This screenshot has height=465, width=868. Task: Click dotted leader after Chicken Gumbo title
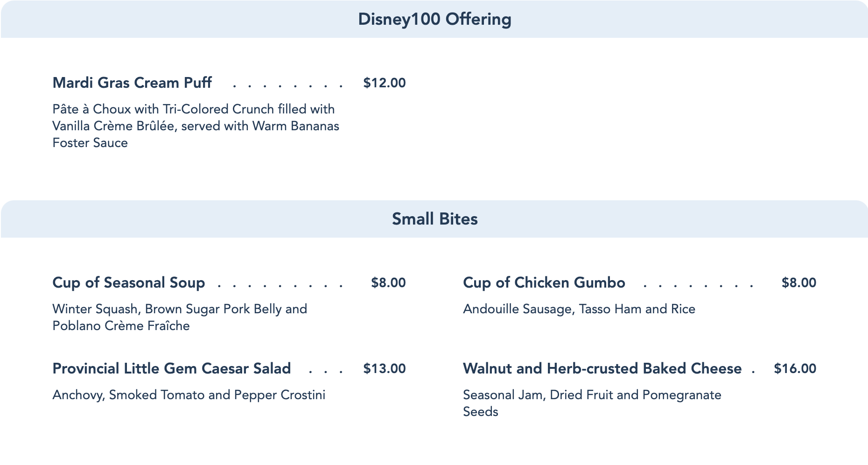point(698,286)
